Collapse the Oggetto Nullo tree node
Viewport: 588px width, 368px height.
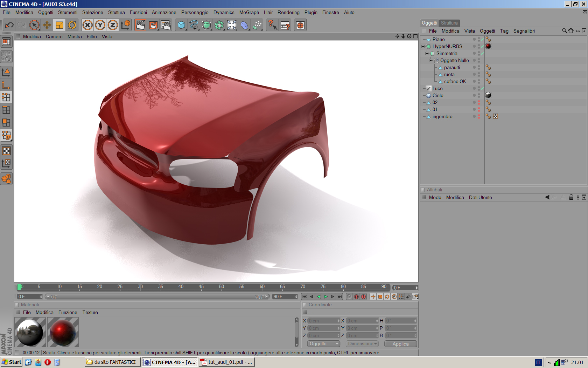click(430, 60)
